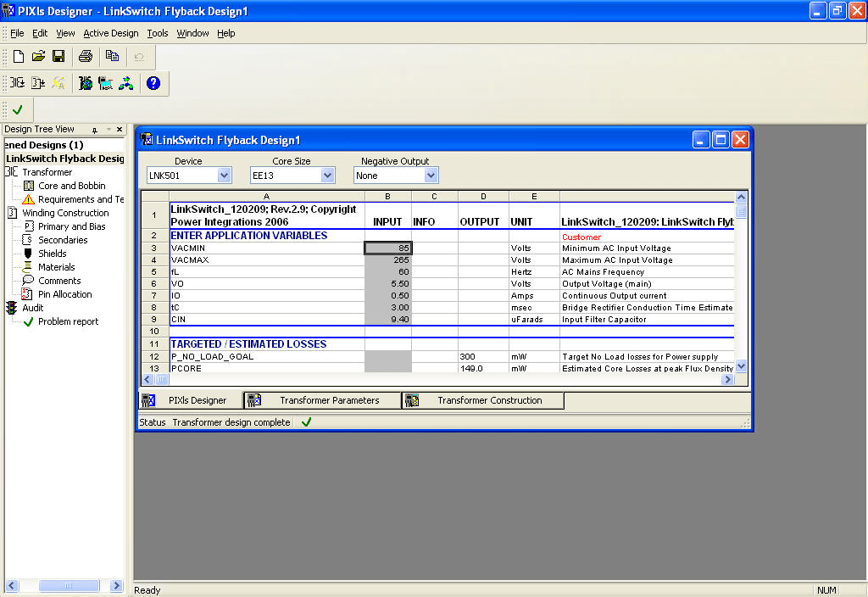The width and height of the screenshot is (868, 597).
Task: Click the Materials stack icon
Action: click(x=28, y=267)
